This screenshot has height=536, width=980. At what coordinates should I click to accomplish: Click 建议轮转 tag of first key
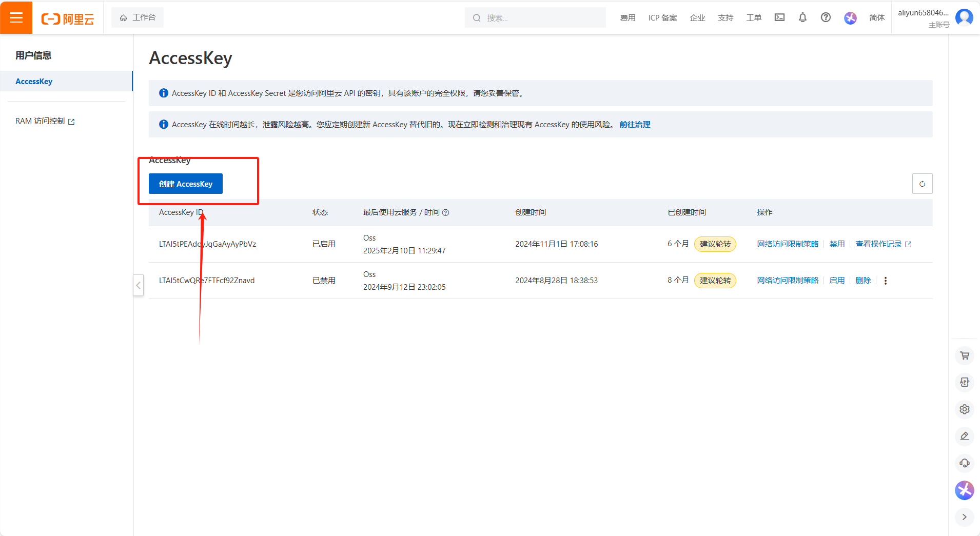(715, 244)
